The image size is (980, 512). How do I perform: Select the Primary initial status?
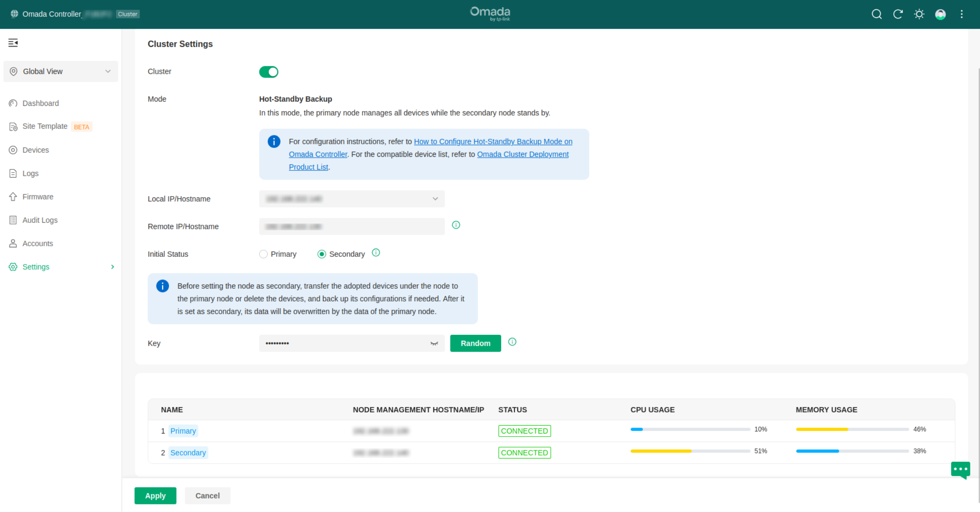[263, 254]
